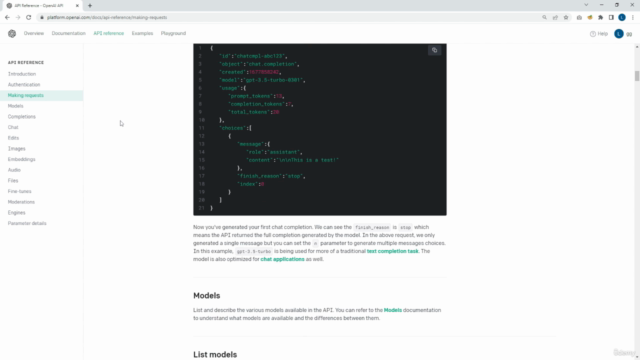This screenshot has width=640, height=360.
Task: Click the zoom magnifier icon in address bar
Action: (x=544, y=18)
